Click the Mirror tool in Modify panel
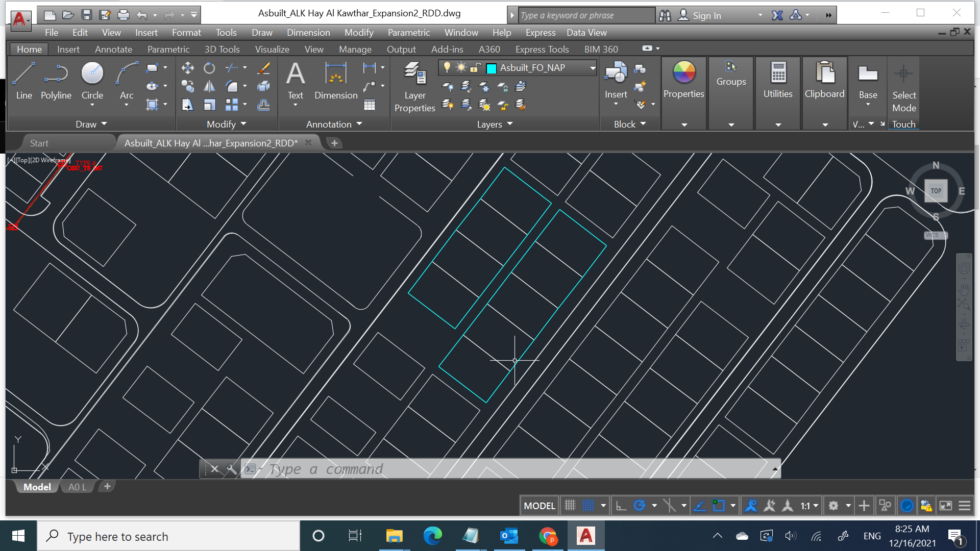The image size is (980, 551). [209, 86]
